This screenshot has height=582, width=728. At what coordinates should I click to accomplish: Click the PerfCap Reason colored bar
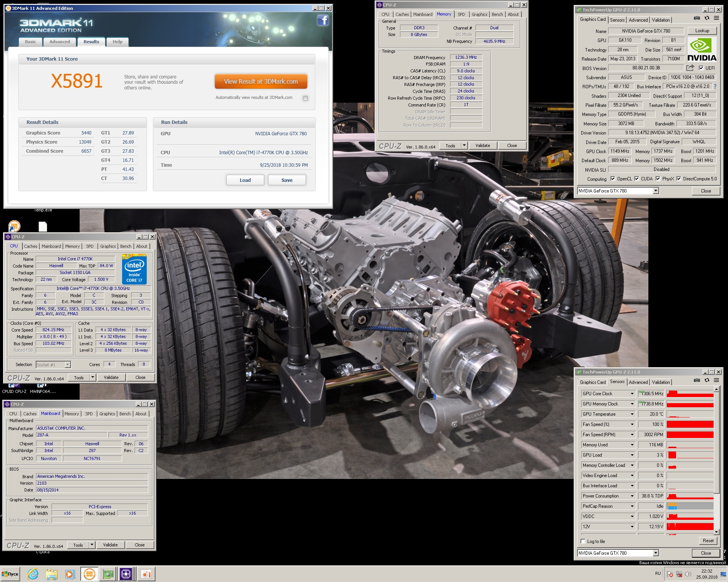pos(690,506)
